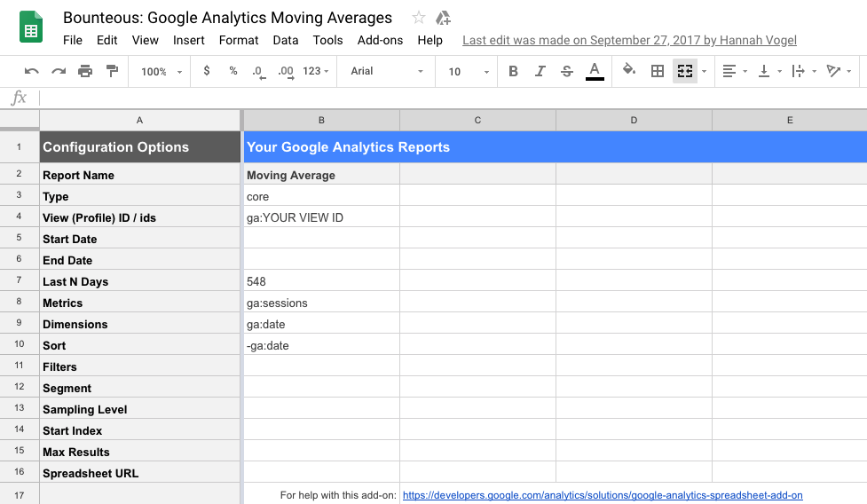Select column E header

790,120
